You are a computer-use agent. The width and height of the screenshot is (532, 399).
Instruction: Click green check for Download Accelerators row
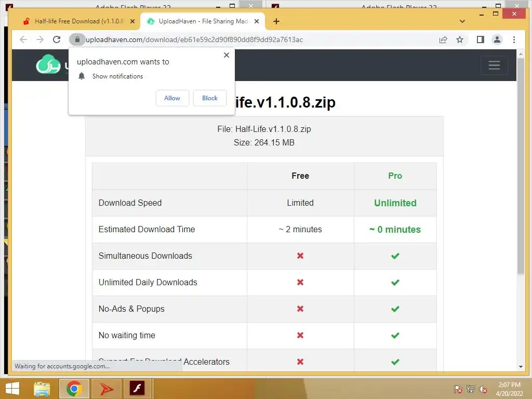tap(395, 362)
